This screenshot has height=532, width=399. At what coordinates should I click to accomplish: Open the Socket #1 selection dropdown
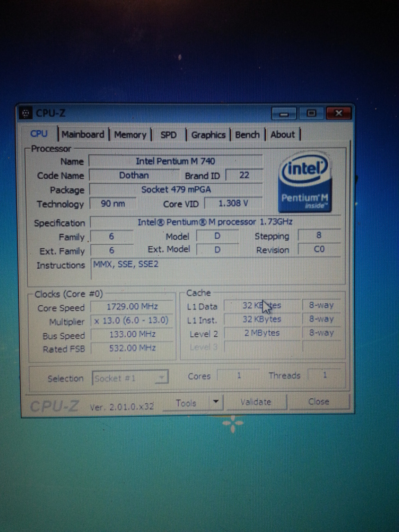point(130,378)
